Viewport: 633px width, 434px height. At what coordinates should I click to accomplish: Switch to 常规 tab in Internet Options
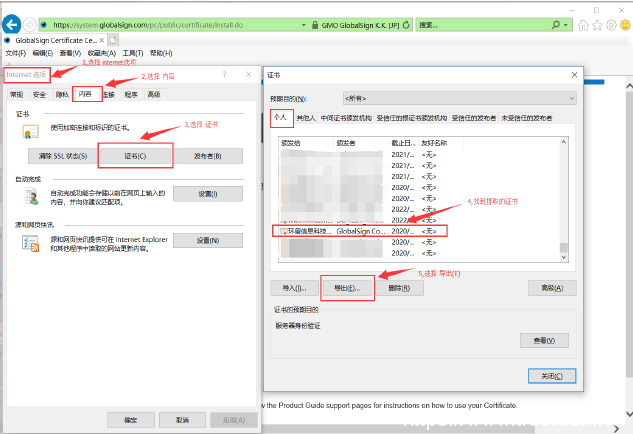pos(17,94)
